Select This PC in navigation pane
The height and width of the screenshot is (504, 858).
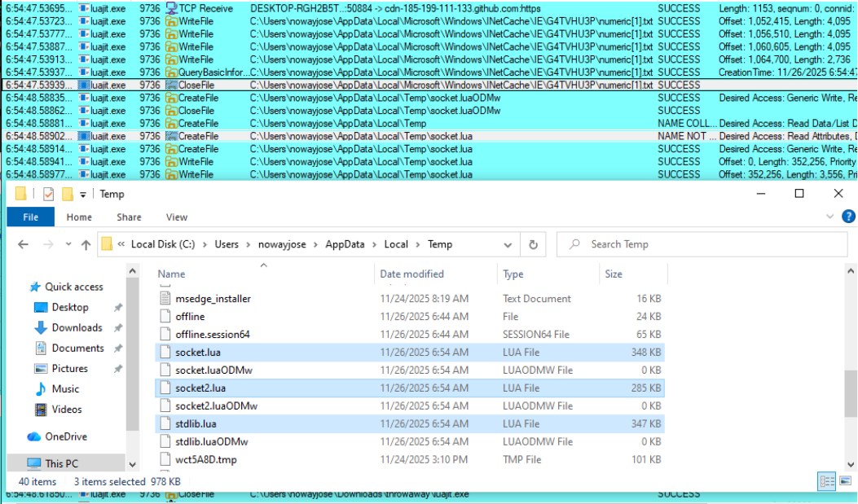[61, 463]
